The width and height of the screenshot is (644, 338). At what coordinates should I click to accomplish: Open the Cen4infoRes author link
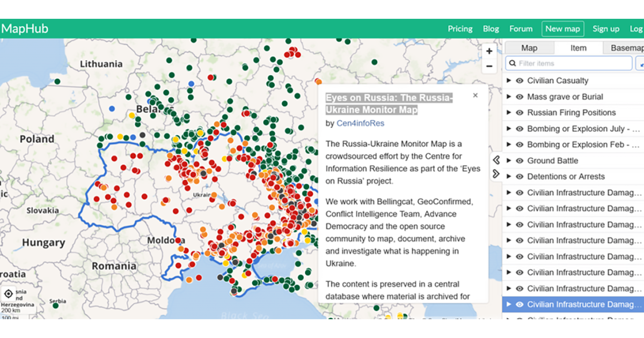click(361, 123)
